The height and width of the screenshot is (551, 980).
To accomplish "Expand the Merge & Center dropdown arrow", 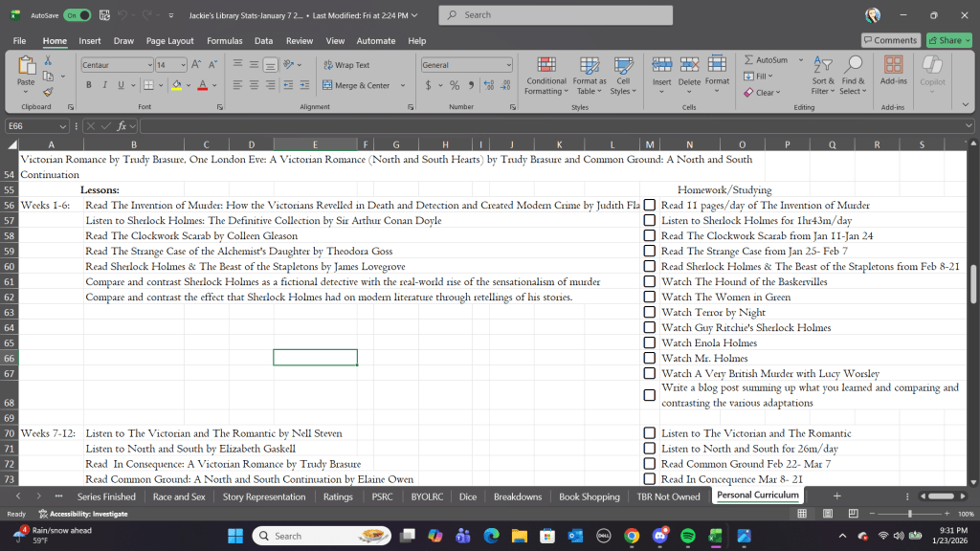I will tap(402, 85).
